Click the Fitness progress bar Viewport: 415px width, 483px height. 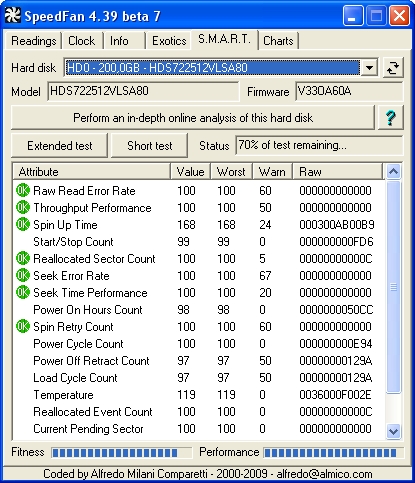point(122,452)
